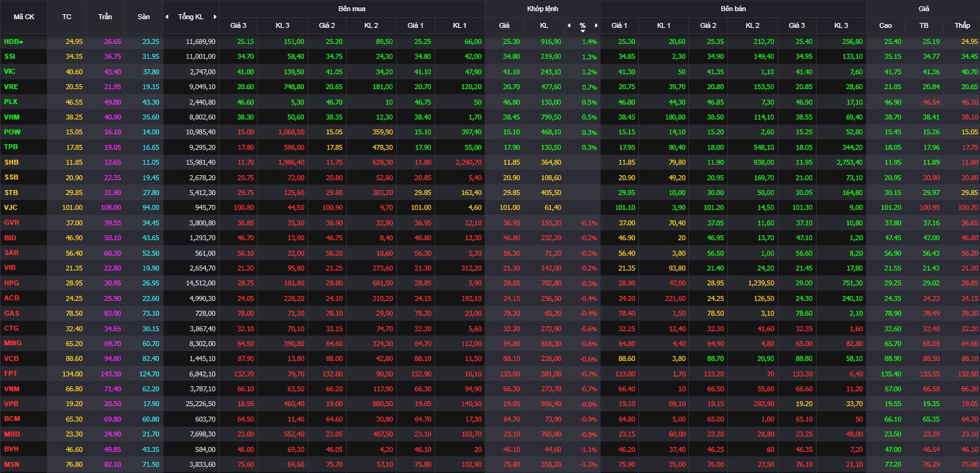Click HDB matched volume 916,90
This screenshot has height=473, width=980.
click(x=551, y=41)
